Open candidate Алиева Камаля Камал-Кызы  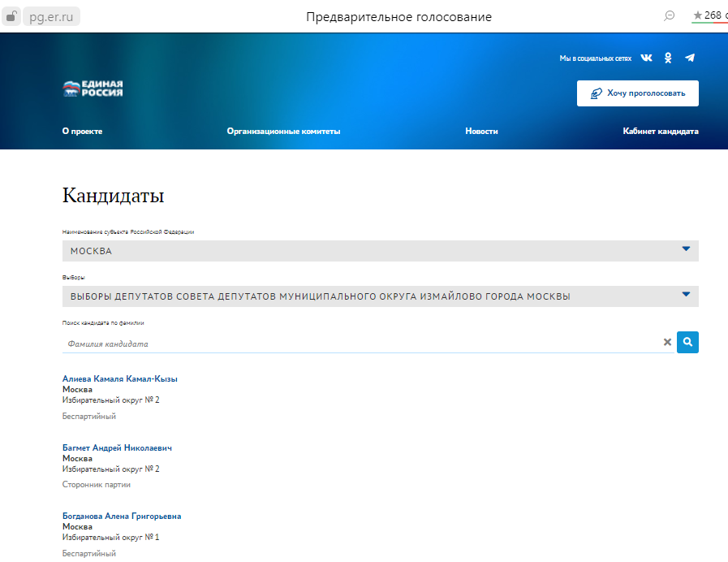tap(120, 379)
